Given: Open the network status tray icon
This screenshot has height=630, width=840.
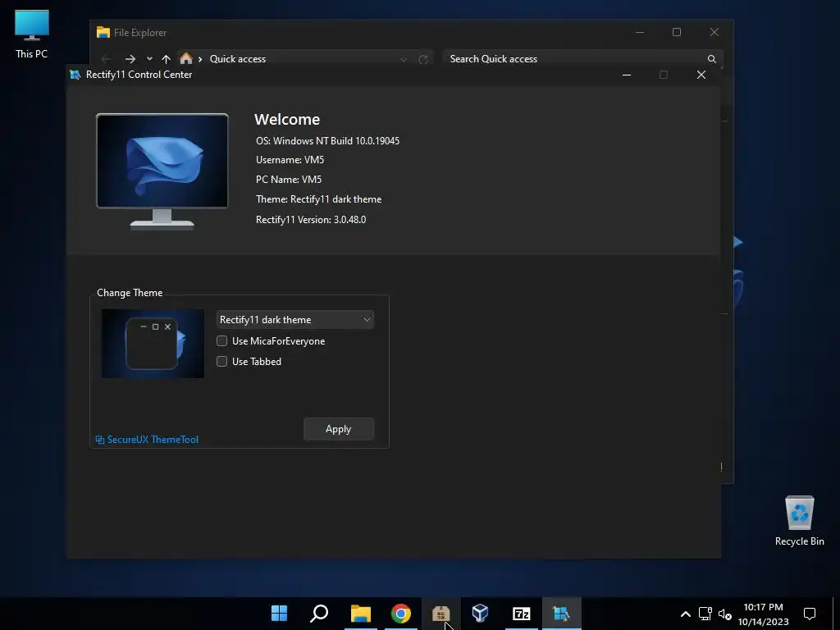Looking at the screenshot, I should pos(705,614).
